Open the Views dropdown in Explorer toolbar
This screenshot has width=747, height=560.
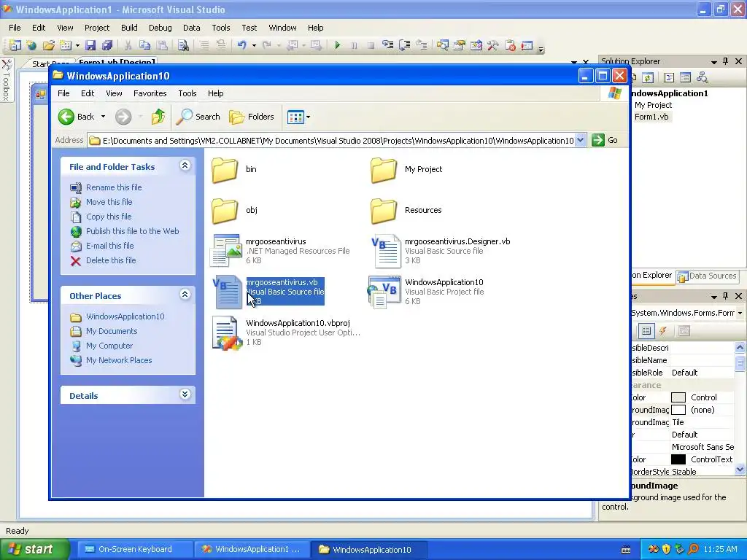coord(298,117)
